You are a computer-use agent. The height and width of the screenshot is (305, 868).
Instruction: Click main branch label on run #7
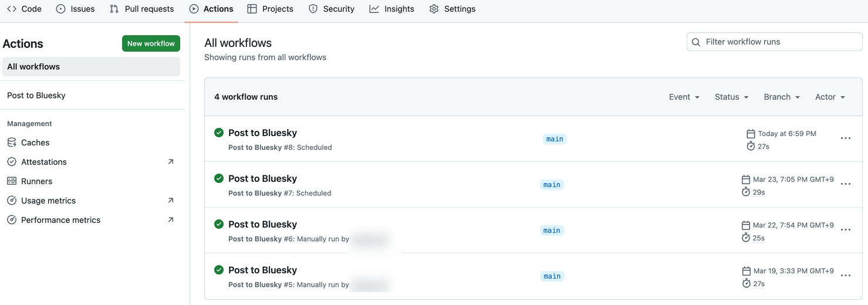552,185
